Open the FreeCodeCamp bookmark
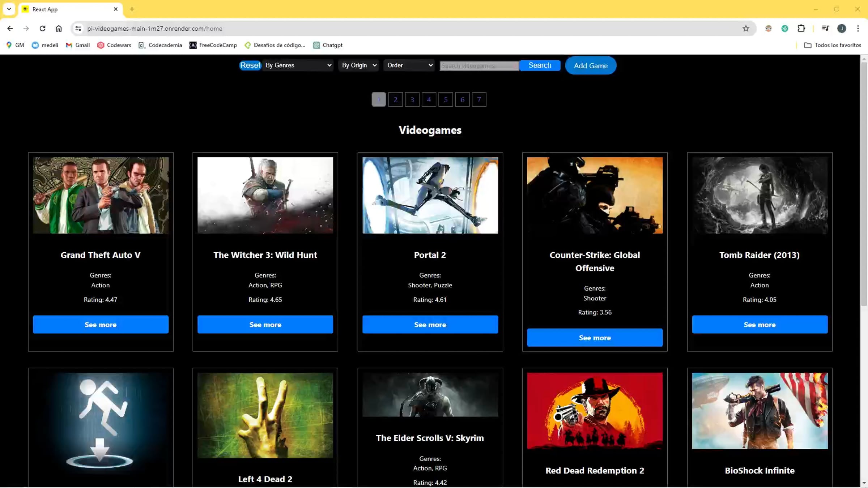The image size is (868, 488). coord(213,45)
